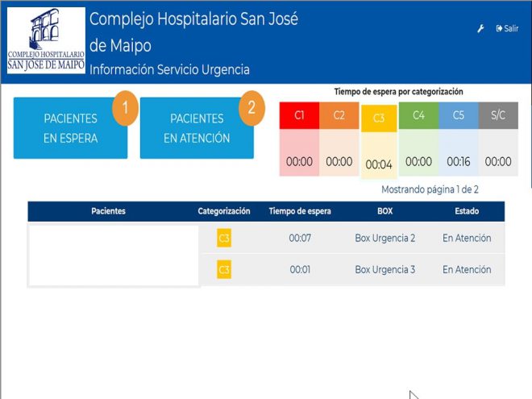Image resolution: width=532 pixels, height=399 pixels.
Task: Click the orange badge showing 1
Action: (x=125, y=108)
